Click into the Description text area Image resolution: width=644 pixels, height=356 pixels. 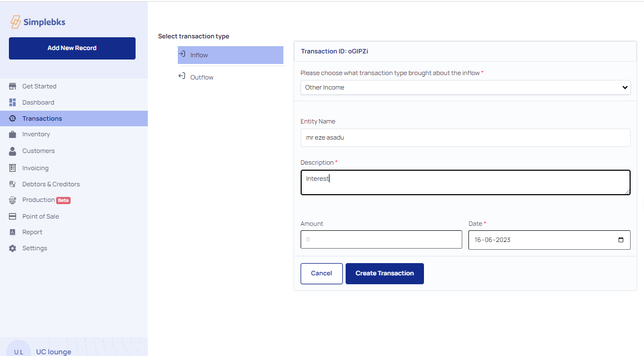(465, 182)
